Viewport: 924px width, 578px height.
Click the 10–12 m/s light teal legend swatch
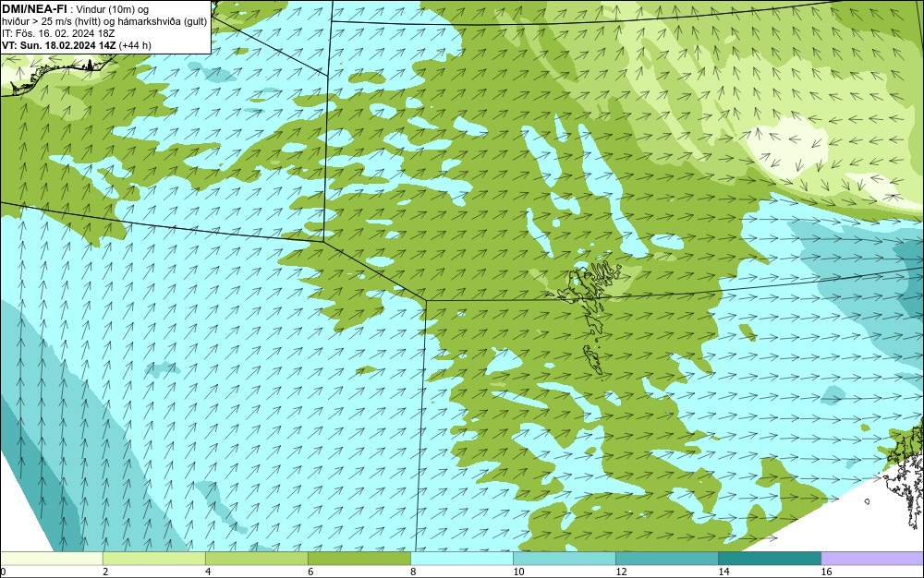pyautogui.click(x=564, y=558)
